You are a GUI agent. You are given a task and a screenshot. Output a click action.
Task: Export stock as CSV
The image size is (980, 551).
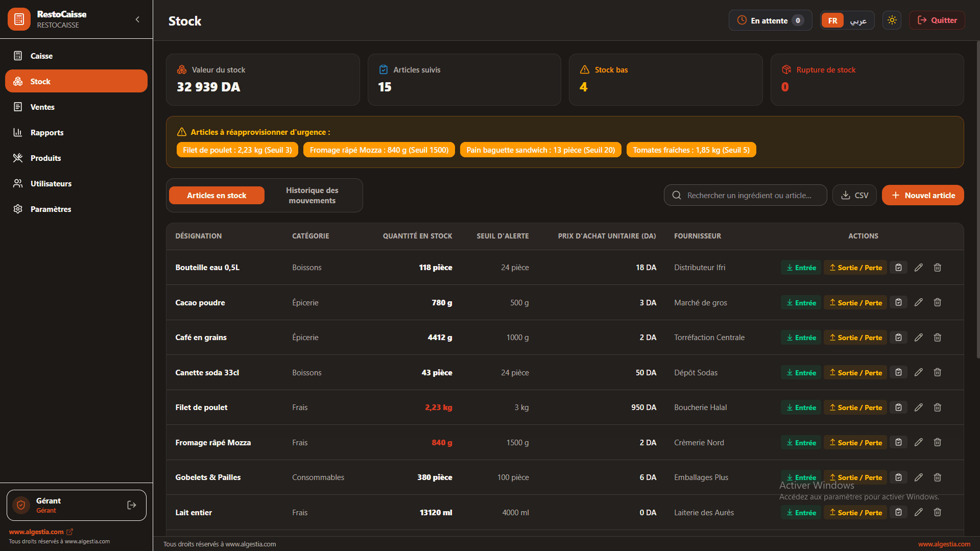point(854,195)
